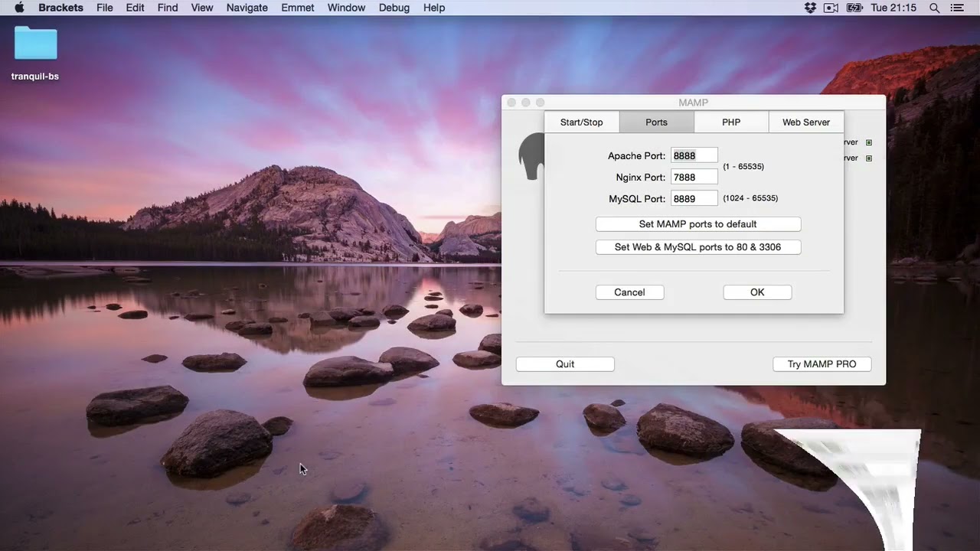The image size is (980, 551).
Task: Click the second server status indicator
Action: click(x=869, y=158)
